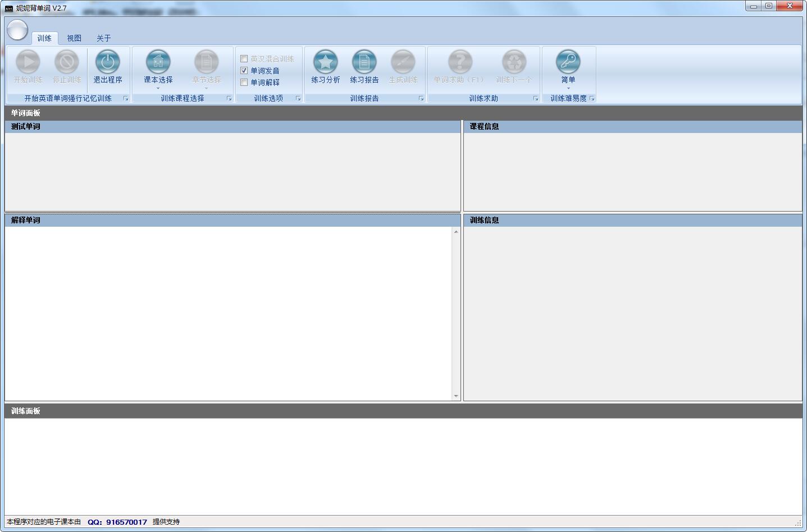Enable the 单词解释 explanation checkbox
This screenshot has width=807, height=532.
click(244, 82)
